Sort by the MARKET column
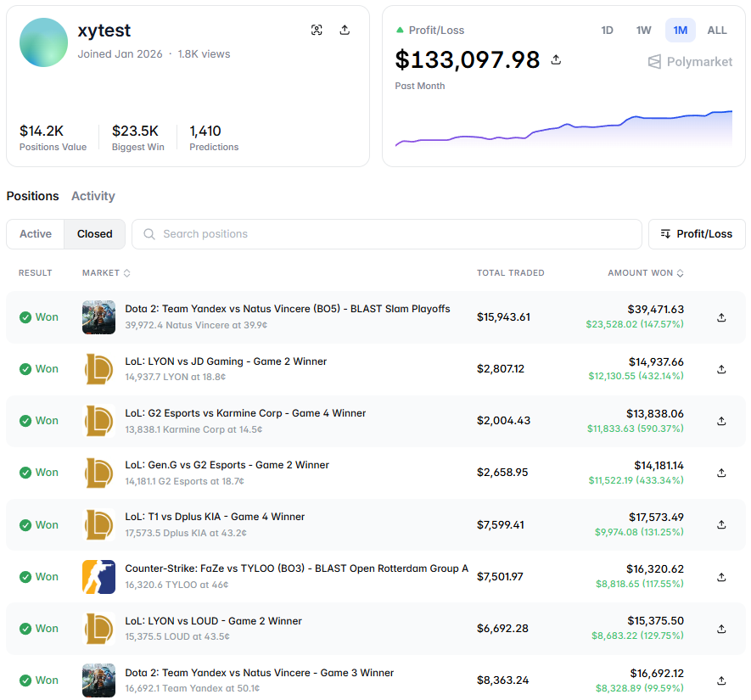This screenshot has height=700, width=751. 106,273
